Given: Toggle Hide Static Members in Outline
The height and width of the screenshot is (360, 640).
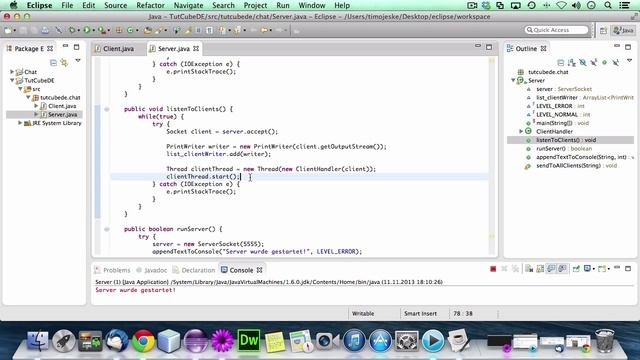Looking at the screenshot, I should pos(593,62).
